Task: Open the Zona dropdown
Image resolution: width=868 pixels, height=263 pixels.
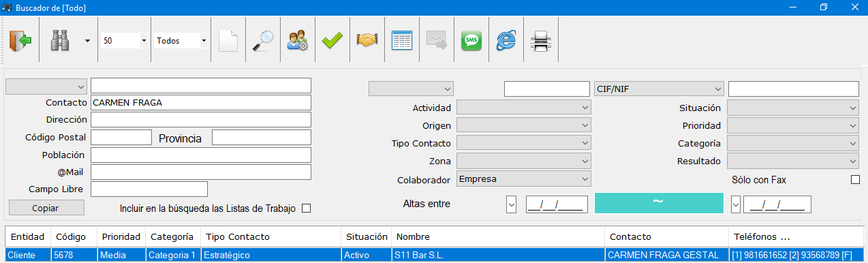Action: [524, 161]
